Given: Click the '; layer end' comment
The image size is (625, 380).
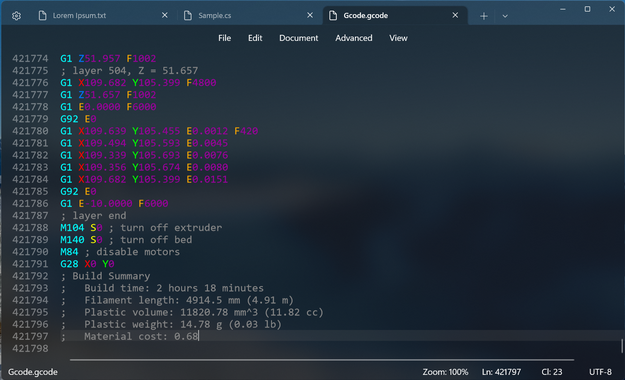Looking at the screenshot, I should [93, 216].
